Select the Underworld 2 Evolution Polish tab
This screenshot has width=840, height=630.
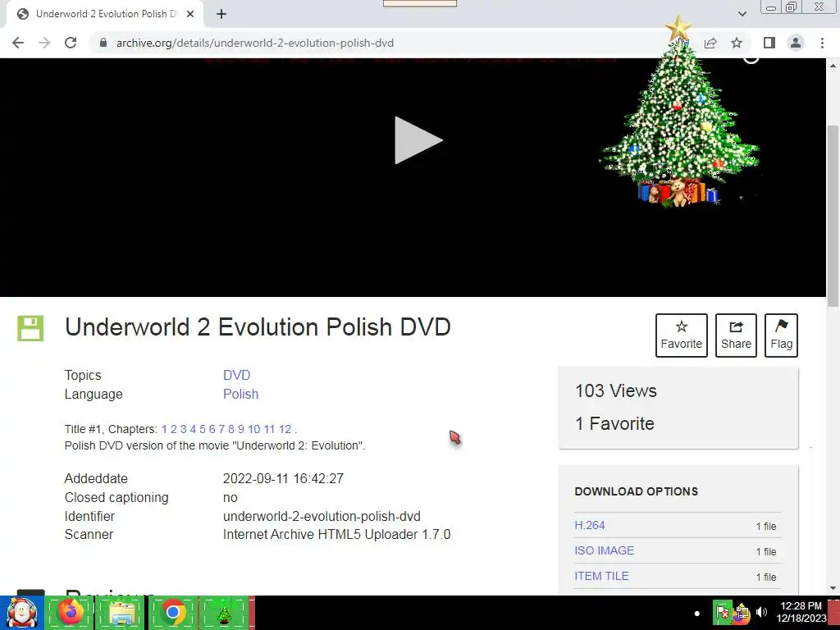pyautogui.click(x=104, y=14)
